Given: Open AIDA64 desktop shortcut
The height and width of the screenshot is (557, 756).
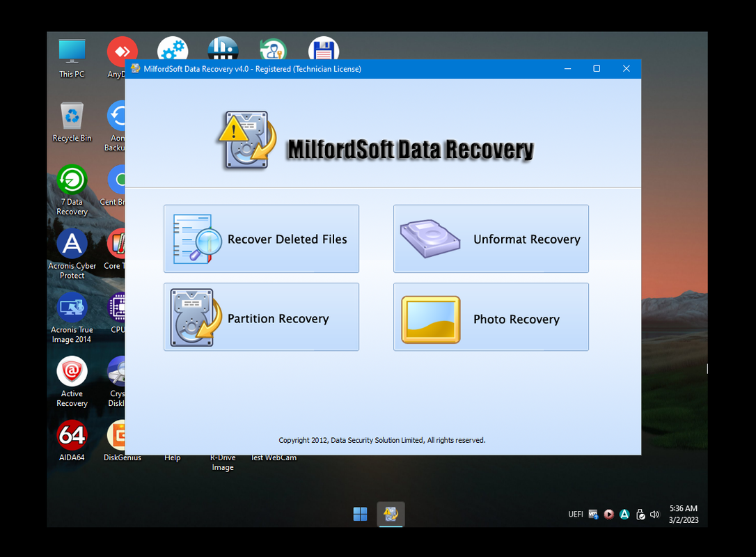Looking at the screenshot, I should [72, 441].
